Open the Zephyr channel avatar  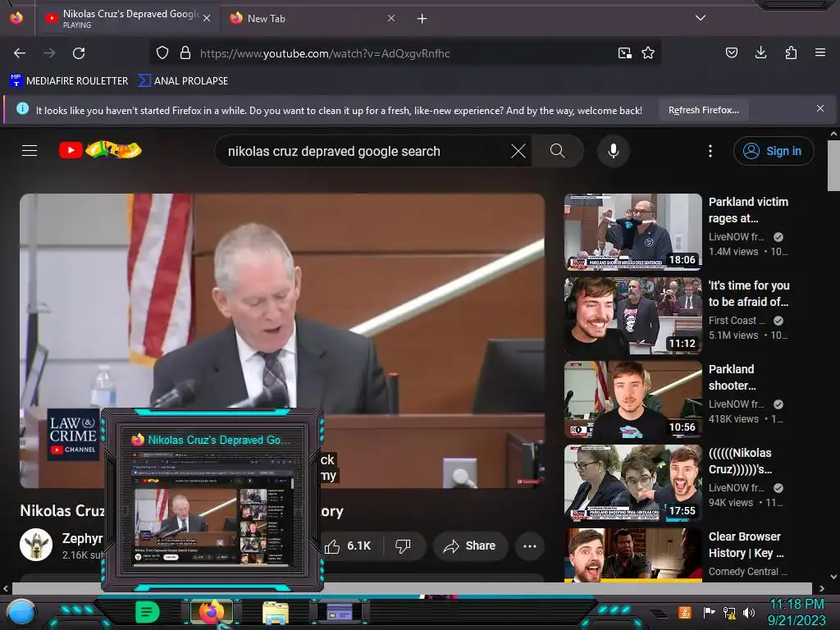pos(36,545)
